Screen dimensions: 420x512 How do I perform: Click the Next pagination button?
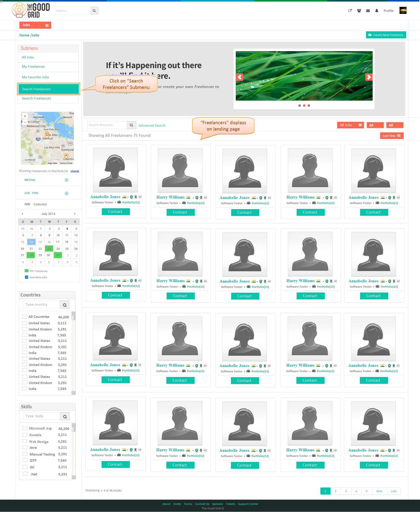[379, 491]
